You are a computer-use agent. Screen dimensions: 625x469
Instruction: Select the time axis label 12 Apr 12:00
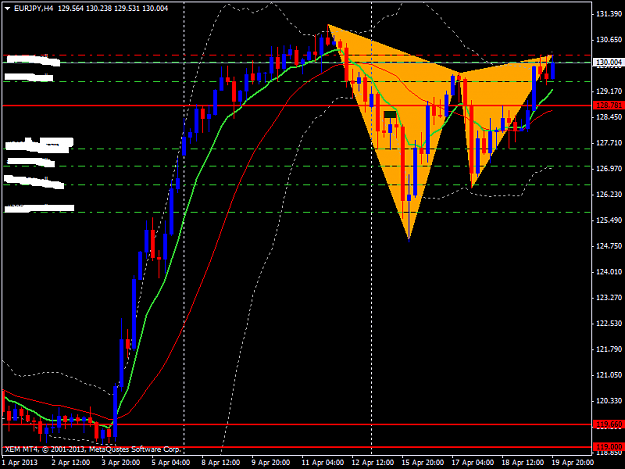(x=373, y=462)
